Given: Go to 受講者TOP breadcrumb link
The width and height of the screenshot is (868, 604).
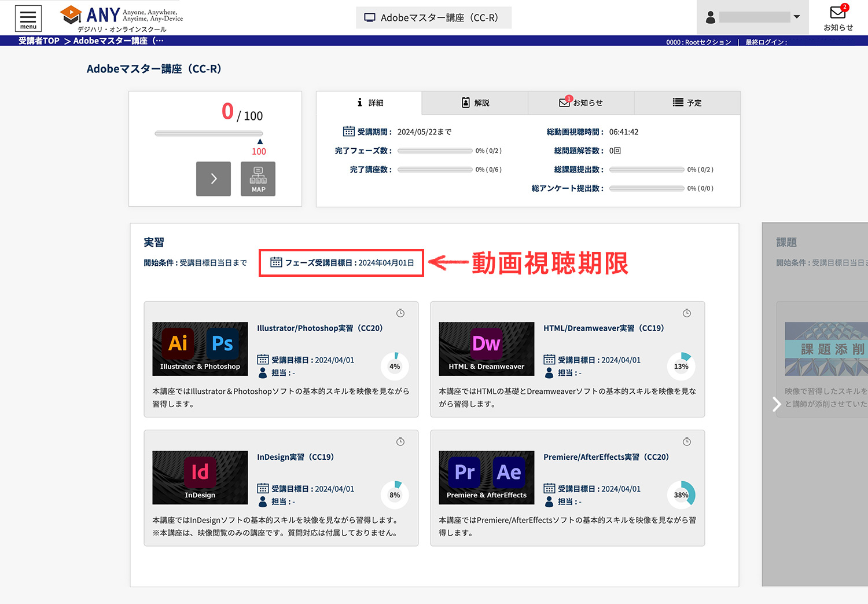Looking at the screenshot, I should (x=39, y=41).
